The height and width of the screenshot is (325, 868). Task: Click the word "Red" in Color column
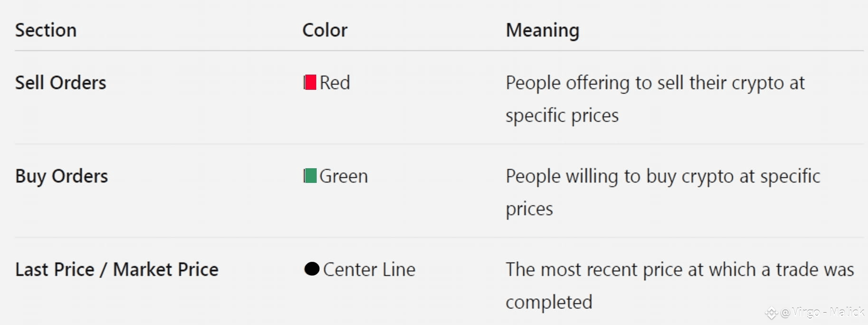(x=335, y=83)
